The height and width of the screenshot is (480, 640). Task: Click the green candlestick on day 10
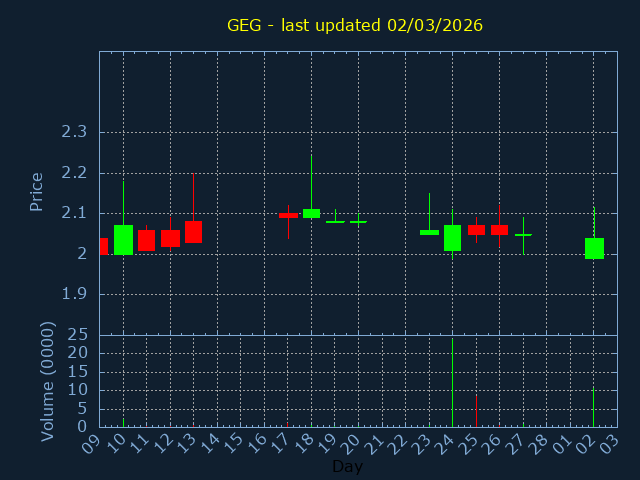click(x=123, y=240)
